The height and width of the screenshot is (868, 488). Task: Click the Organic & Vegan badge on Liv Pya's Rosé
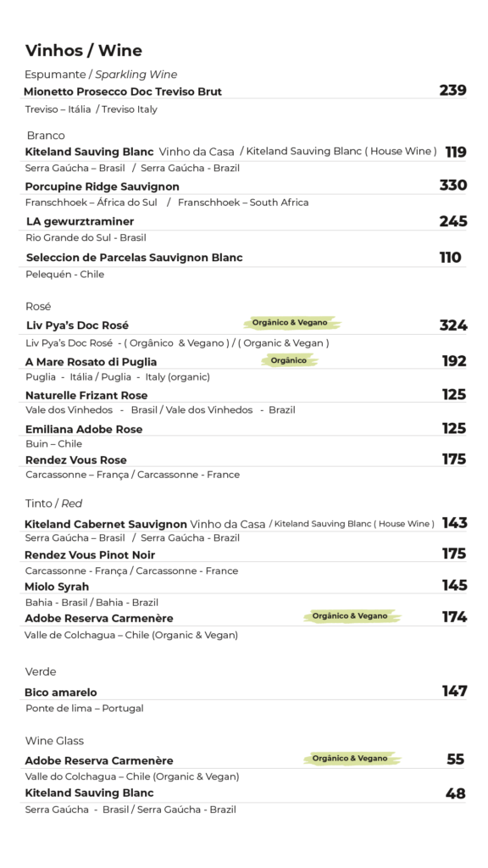click(x=291, y=323)
